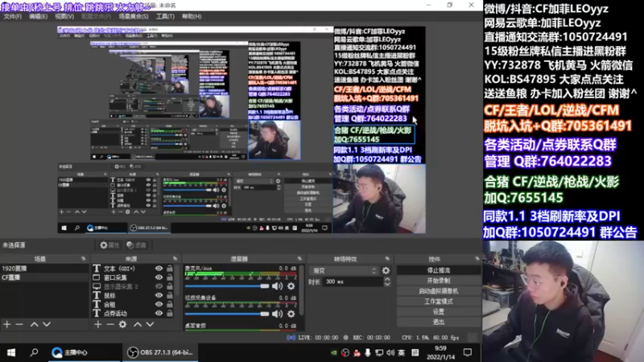
Task: Move the selected source down
Action: coord(151,324)
